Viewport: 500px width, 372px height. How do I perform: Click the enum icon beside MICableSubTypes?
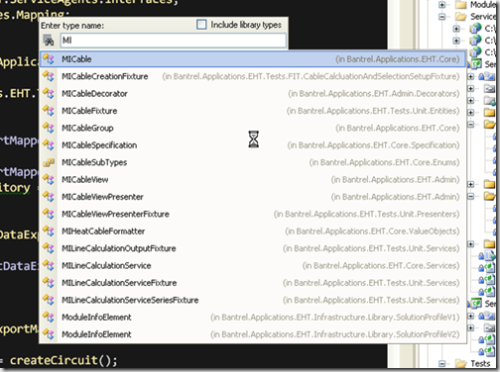coord(49,162)
